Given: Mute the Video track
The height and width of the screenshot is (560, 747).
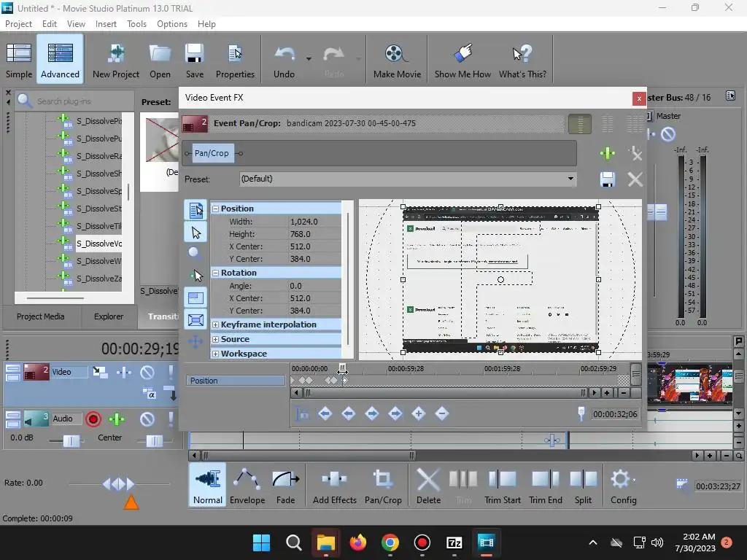Looking at the screenshot, I should [x=147, y=372].
